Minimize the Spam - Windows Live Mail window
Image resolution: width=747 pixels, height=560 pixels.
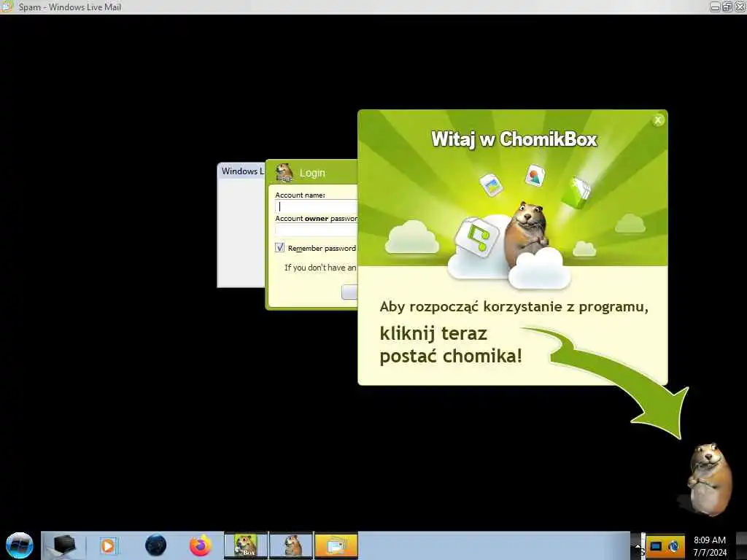tap(715, 7)
